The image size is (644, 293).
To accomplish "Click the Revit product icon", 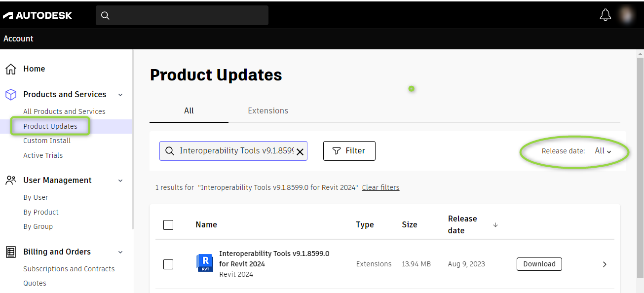I will (x=204, y=263).
